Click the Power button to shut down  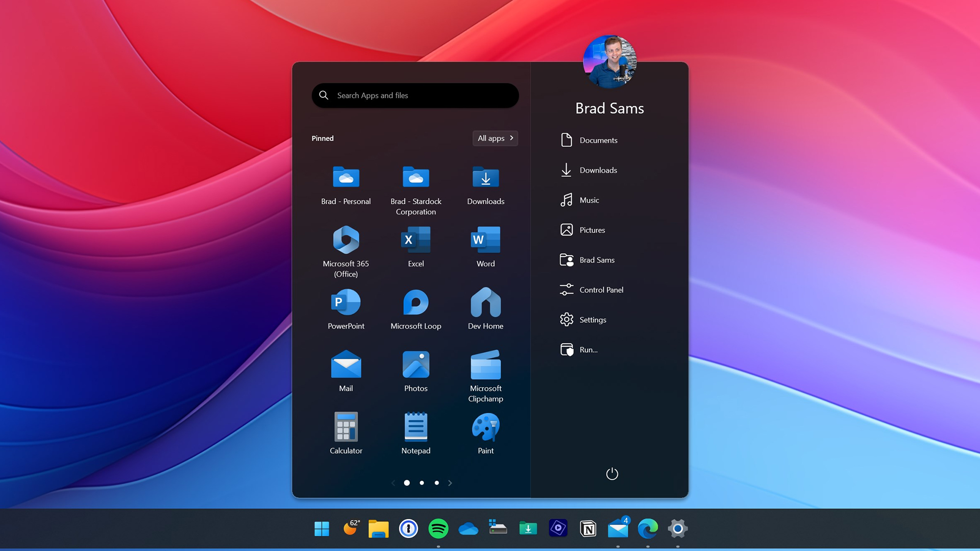pos(611,474)
